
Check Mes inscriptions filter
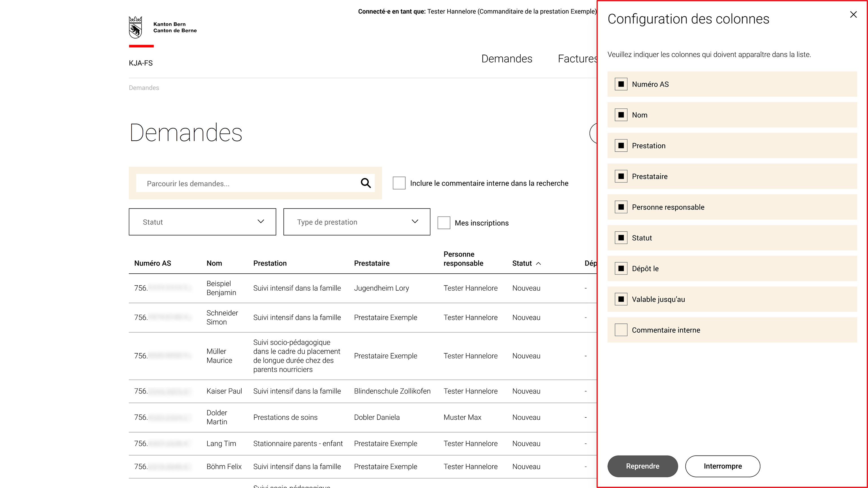coord(444,223)
